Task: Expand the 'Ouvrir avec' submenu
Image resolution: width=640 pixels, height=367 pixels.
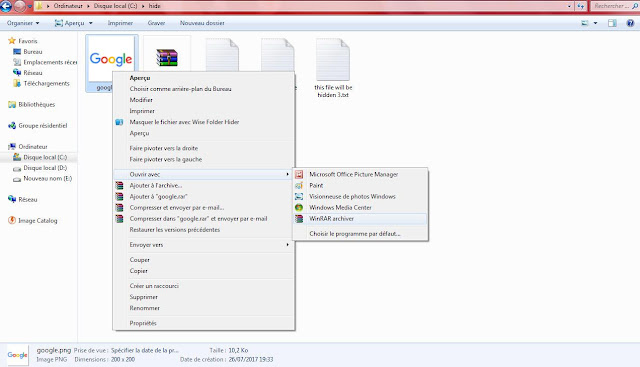Action: pos(203,174)
